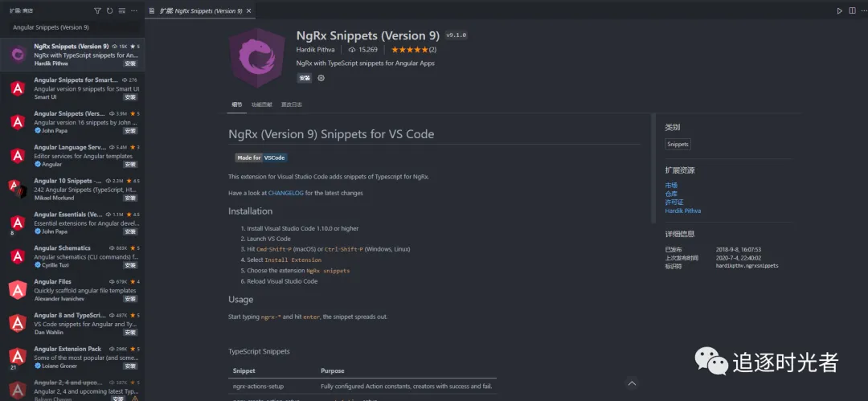Click the verified badge next to Cyrille Tuzi
The height and width of the screenshot is (401, 868).
pos(38,265)
